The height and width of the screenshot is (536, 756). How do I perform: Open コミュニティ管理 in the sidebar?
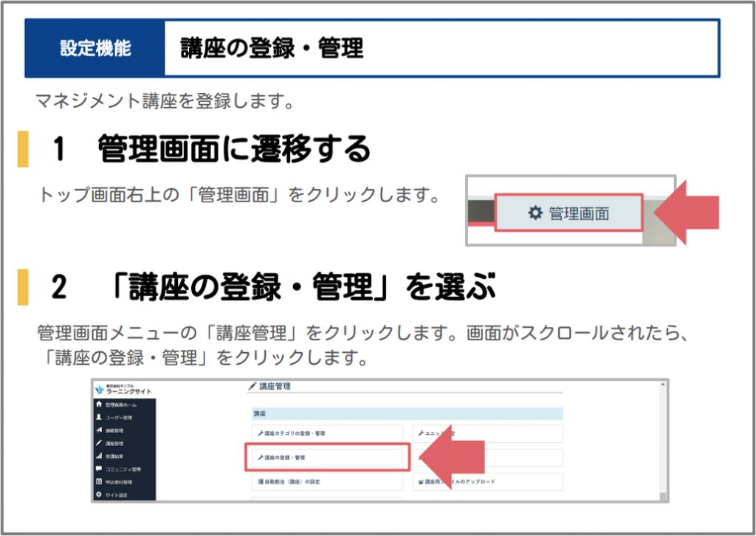click(123, 469)
